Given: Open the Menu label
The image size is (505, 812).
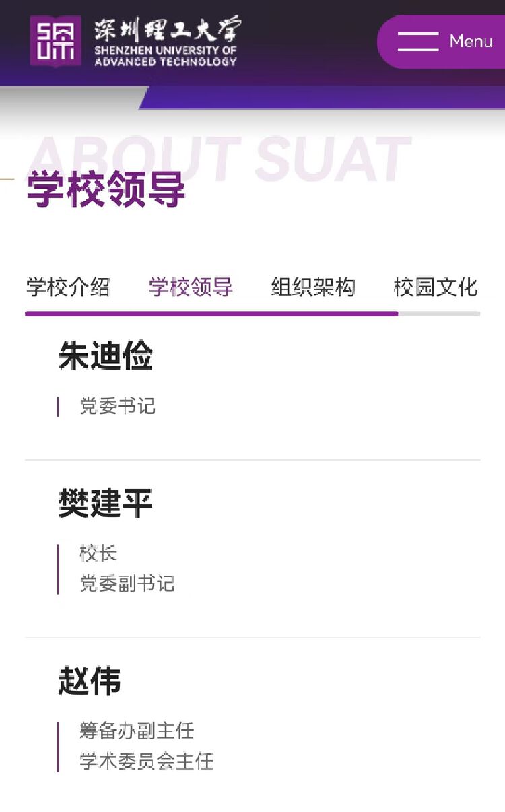Looking at the screenshot, I should pos(471,41).
